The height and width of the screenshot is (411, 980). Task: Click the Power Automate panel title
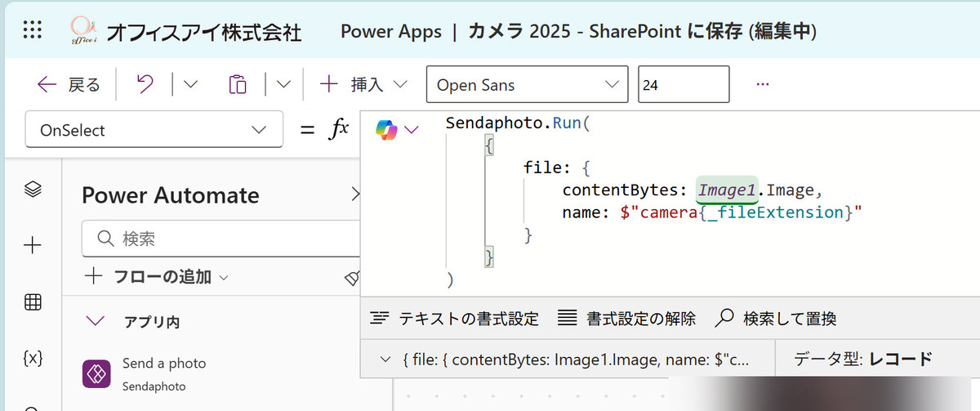click(x=171, y=195)
